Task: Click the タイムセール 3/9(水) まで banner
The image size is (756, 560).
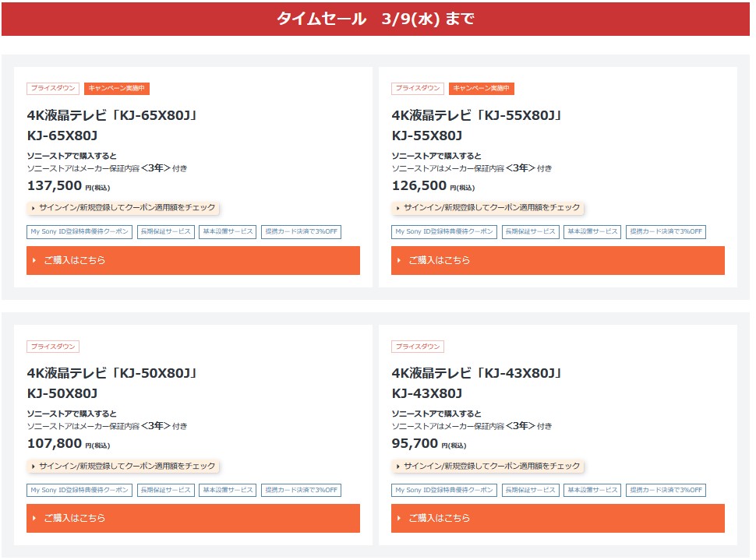Action: tap(376, 19)
